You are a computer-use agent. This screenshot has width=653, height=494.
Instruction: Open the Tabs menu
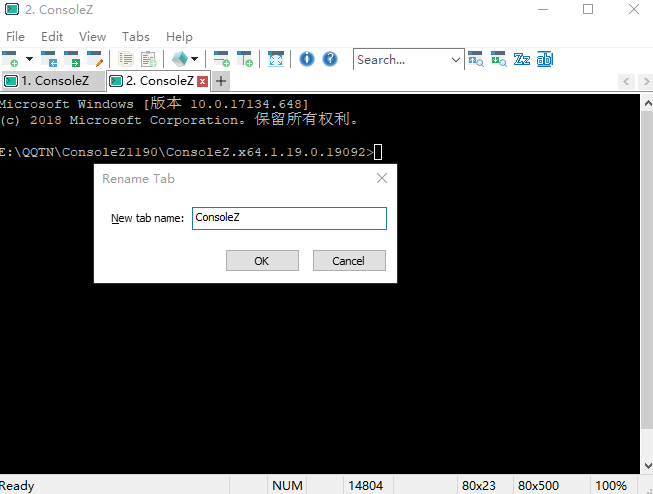136,37
